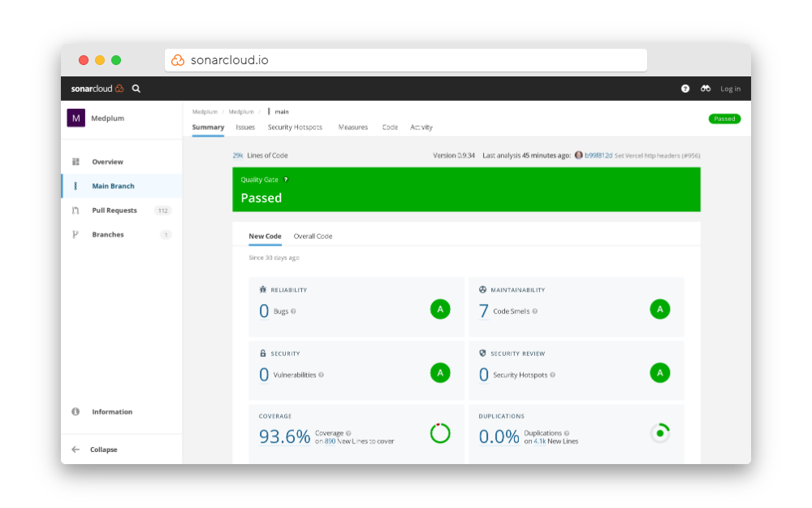Click the help icon beside Code Smells
The width and height of the screenshot is (812, 508).
(x=534, y=311)
